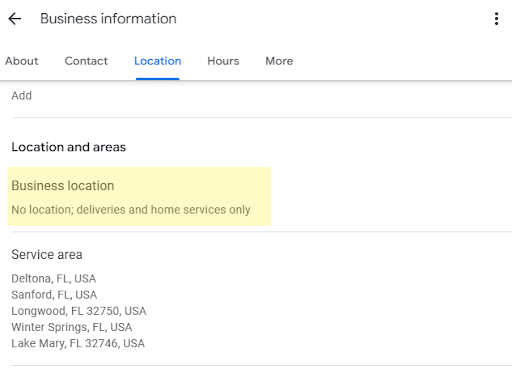The width and height of the screenshot is (512, 378).
Task: Open the Service area section
Action: point(47,255)
